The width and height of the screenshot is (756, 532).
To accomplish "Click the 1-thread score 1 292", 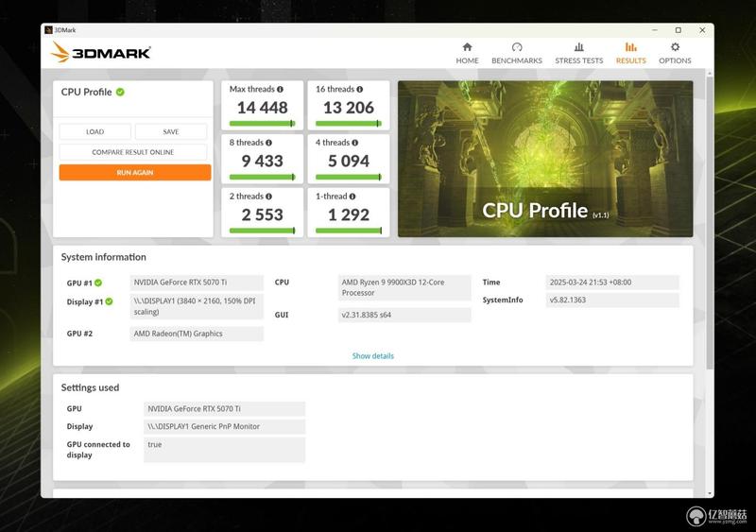I will [349, 215].
